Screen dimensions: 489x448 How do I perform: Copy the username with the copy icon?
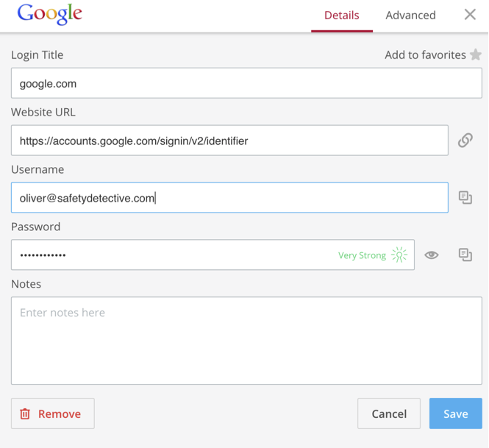coord(465,197)
